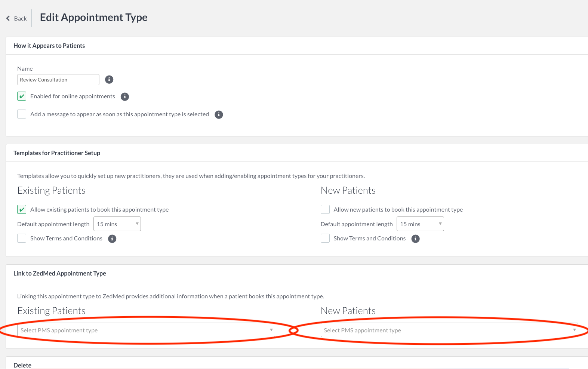Open info icon beside appointment message option
The width and height of the screenshot is (588, 369).
pyautogui.click(x=219, y=115)
